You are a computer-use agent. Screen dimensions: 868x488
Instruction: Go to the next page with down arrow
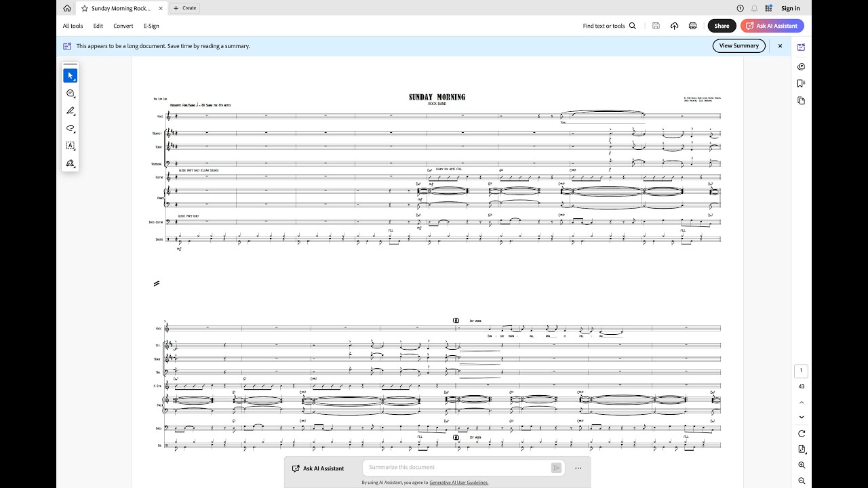point(802,418)
